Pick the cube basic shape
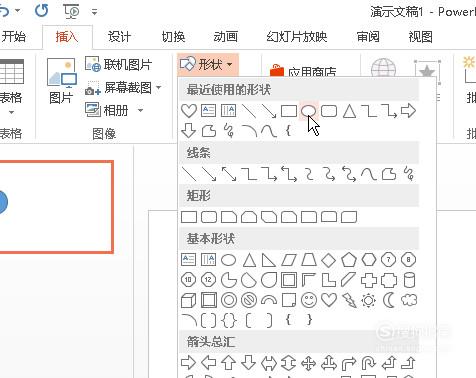Screen dimensions: 476x378 tap(188, 300)
